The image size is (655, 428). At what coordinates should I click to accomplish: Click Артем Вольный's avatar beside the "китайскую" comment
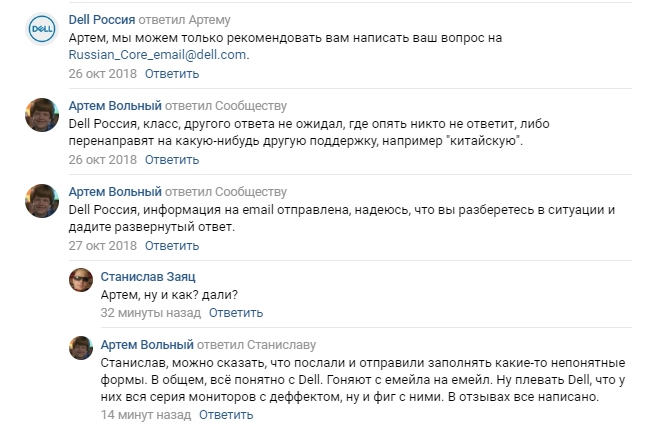pyautogui.click(x=41, y=118)
